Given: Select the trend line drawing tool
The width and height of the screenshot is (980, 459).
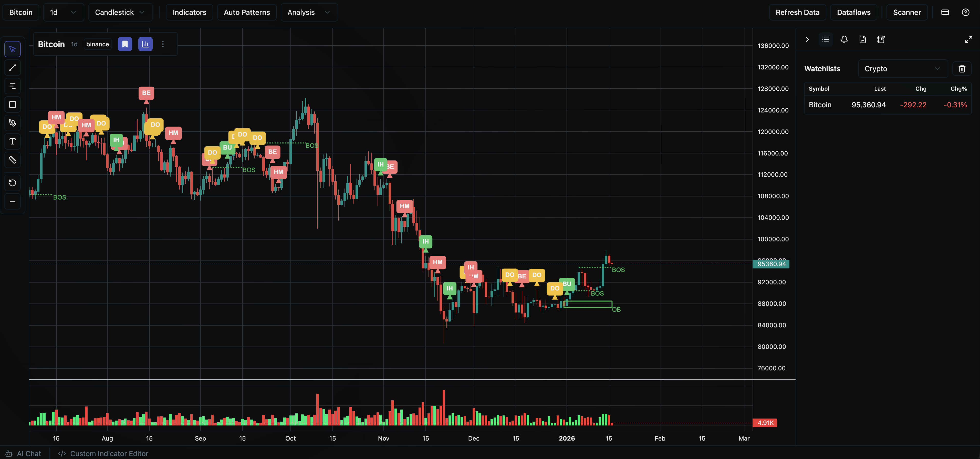Looking at the screenshot, I should [x=13, y=68].
